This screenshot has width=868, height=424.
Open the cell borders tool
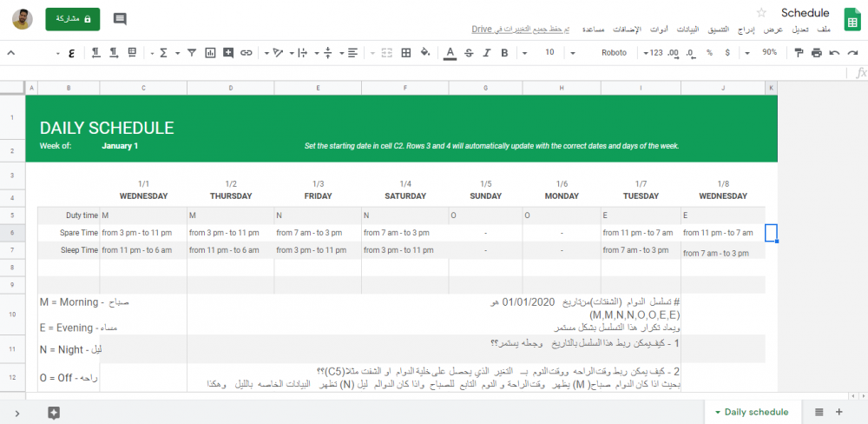pos(405,53)
